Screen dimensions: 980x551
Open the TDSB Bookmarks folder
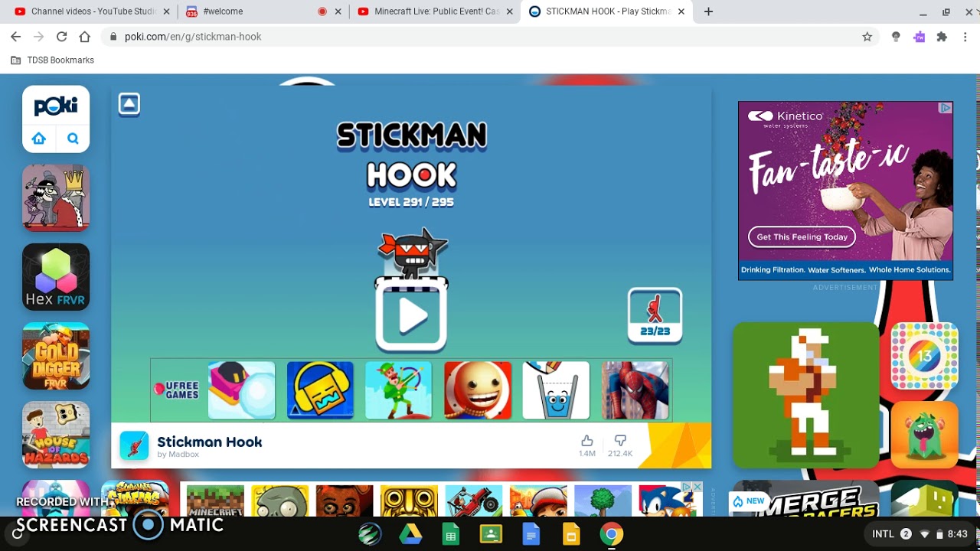(52, 60)
